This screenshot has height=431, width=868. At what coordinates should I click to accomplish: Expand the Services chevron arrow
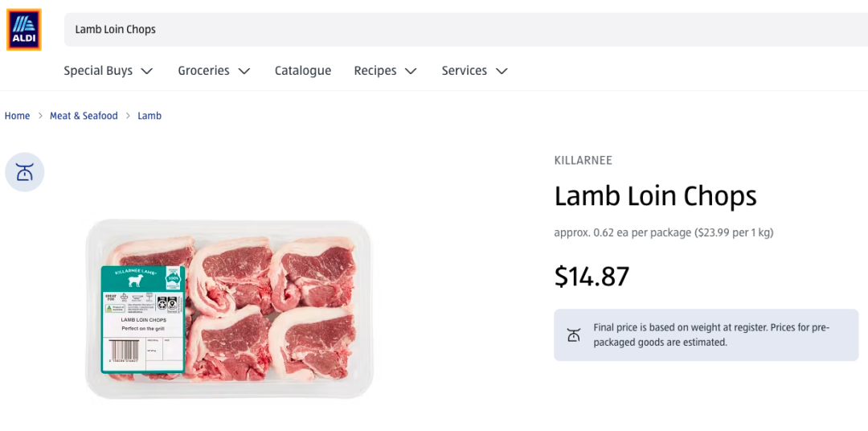pos(502,71)
